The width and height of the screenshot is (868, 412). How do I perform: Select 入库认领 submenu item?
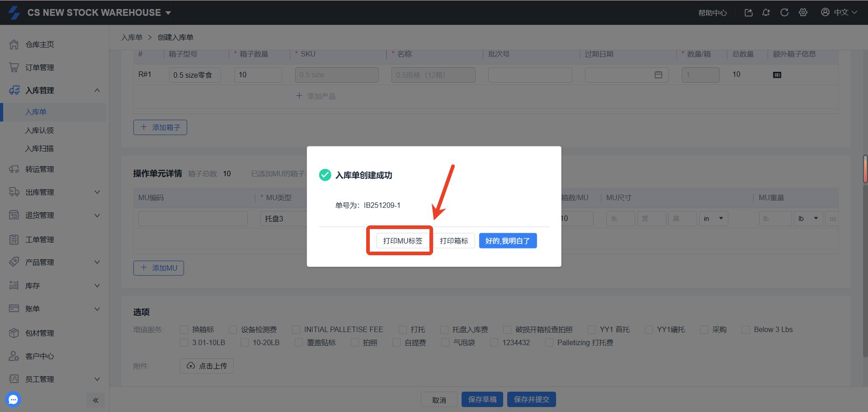coord(39,131)
